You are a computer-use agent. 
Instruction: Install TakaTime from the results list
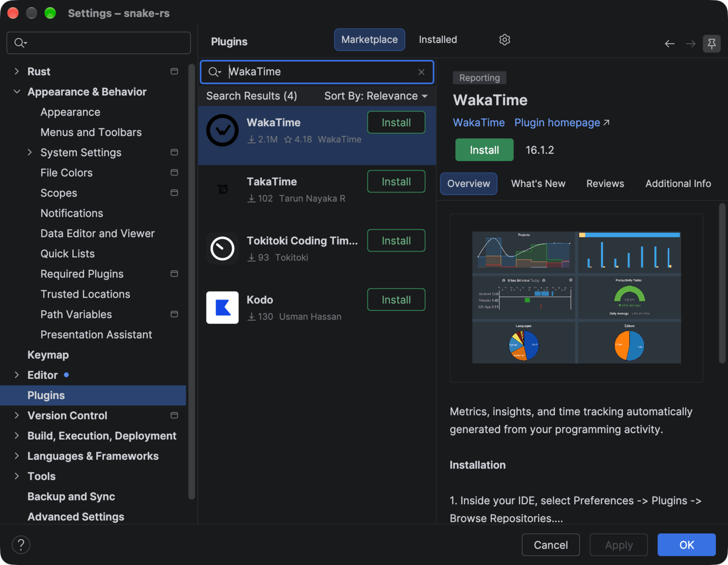[396, 182]
